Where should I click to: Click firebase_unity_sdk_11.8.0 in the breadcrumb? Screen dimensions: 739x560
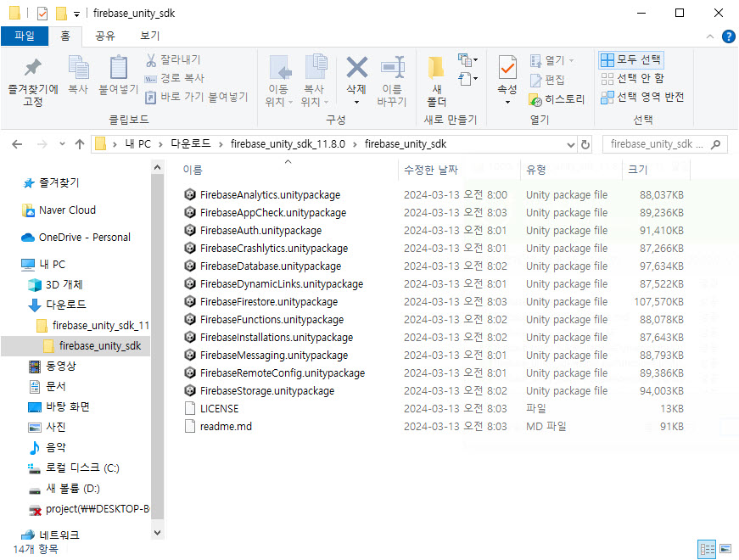coord(288,143)
